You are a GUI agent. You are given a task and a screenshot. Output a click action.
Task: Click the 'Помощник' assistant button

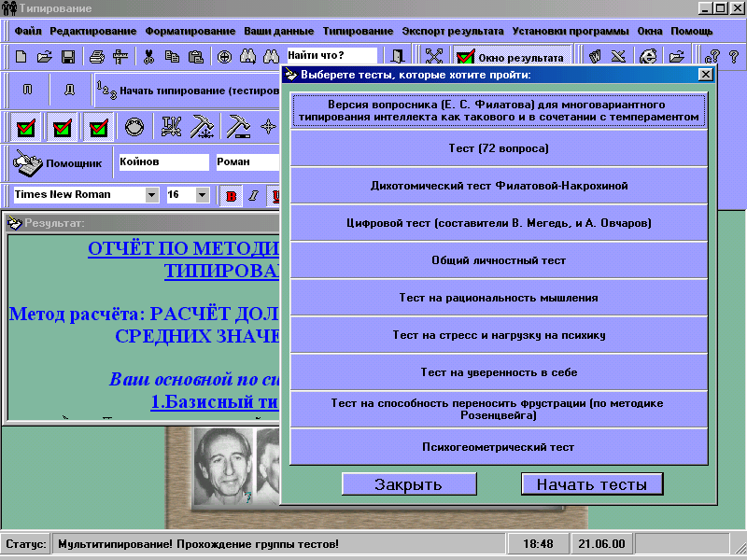(58, 162)
